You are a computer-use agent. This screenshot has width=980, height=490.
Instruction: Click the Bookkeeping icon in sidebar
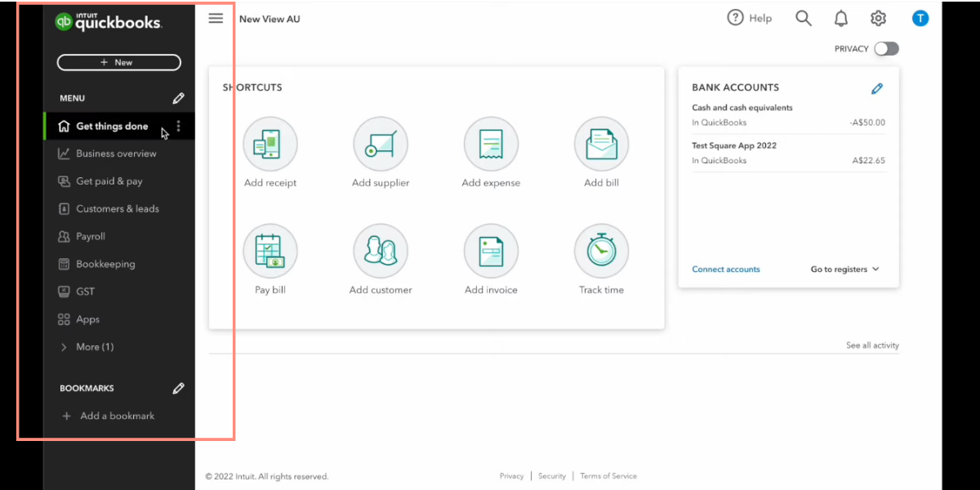64,264
